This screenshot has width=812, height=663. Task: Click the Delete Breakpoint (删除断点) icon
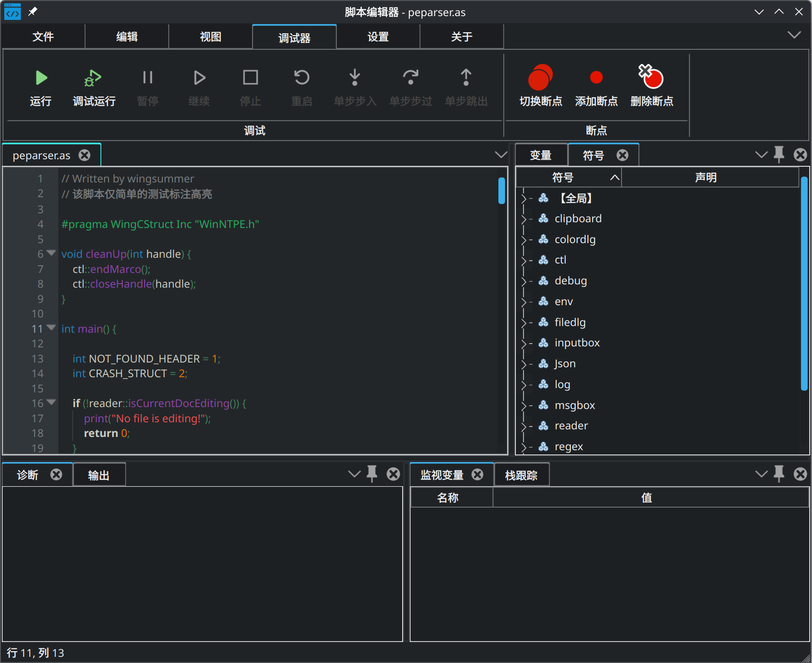click(651, 78)
